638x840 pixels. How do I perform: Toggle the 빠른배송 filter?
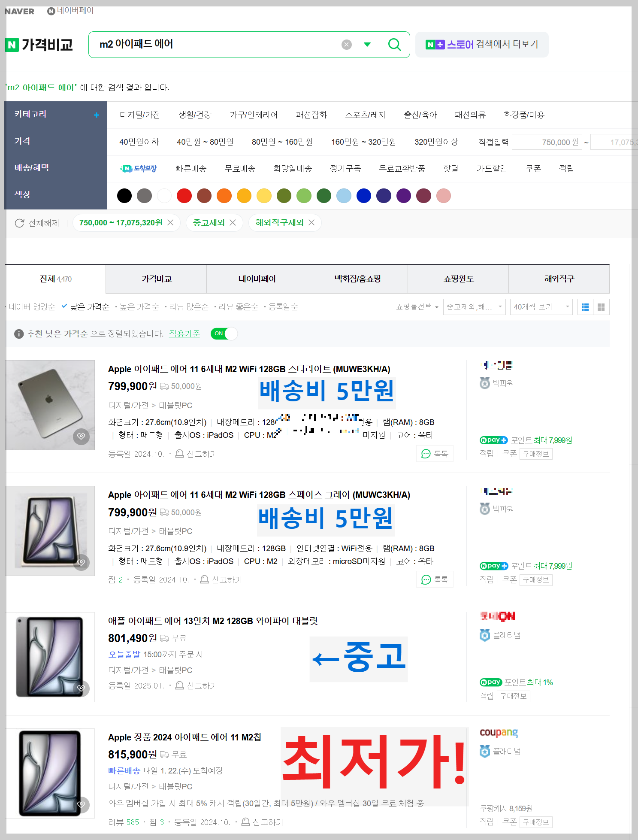[x=191, y=168]
